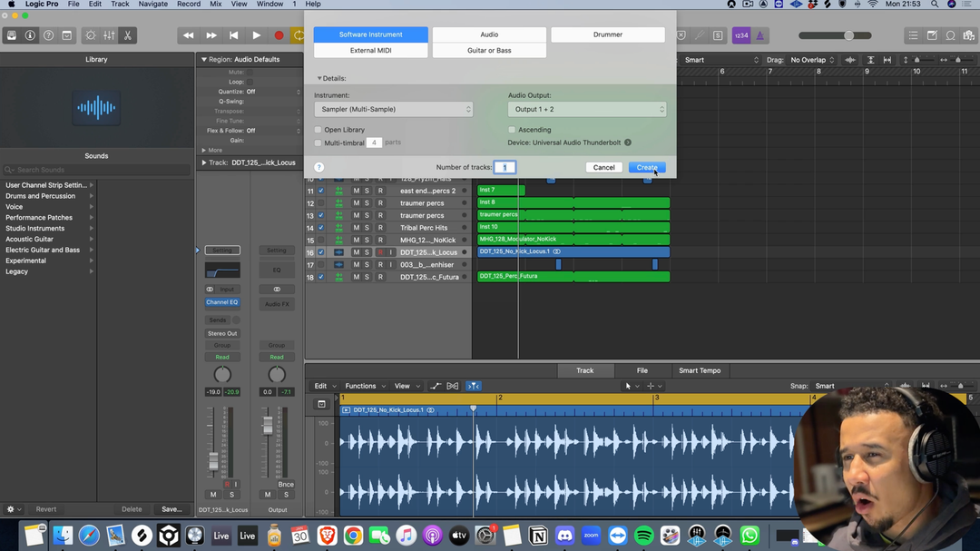Open the Inspector with the info button
Viewport: 980px width, 551px height.
pos(30,35)
